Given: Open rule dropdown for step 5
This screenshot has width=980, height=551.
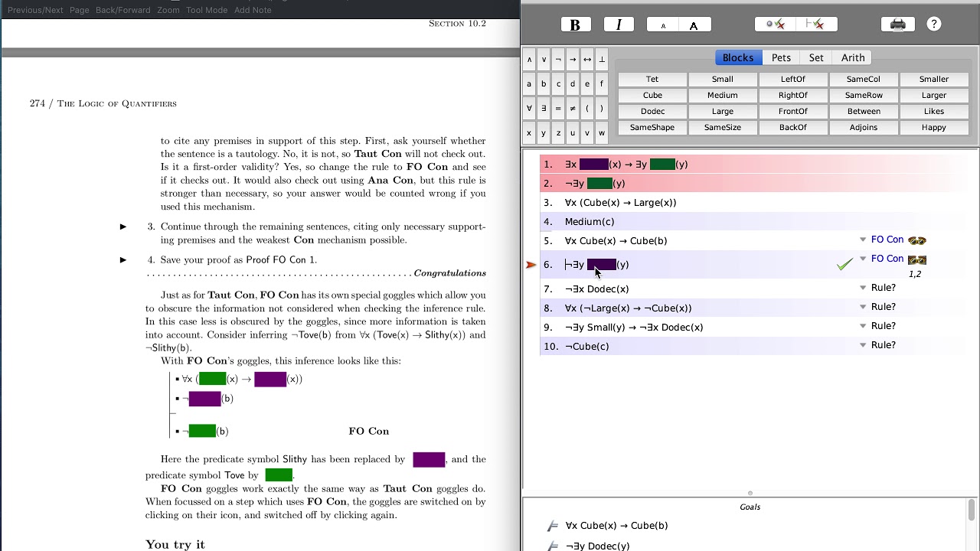Looking at the screenshot, I should [863, 240].
